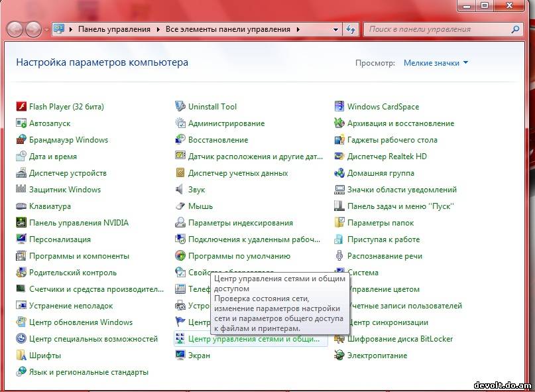
Task: Open the Параметры папок folder icon
Action: 339,223
